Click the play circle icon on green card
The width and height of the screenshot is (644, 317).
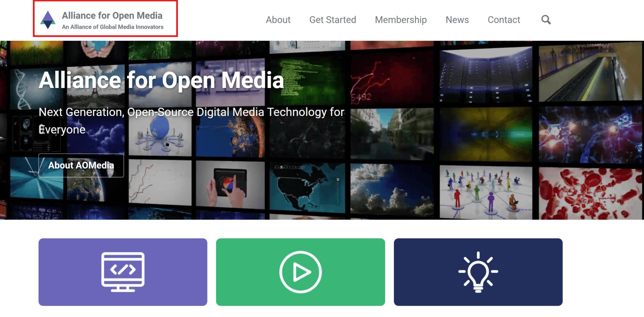[300, 272]
